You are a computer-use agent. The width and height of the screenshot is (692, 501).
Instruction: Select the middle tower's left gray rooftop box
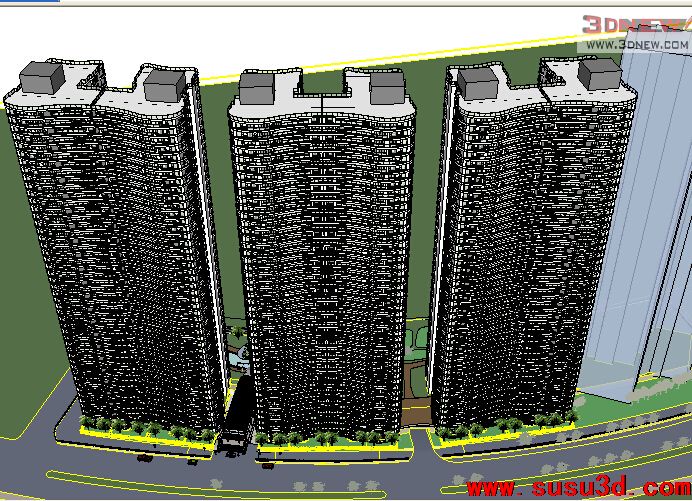257,88
